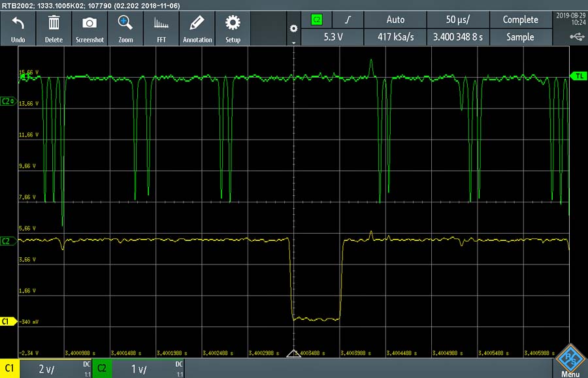Take a capture with the Screenshot camera icon
This screenshot has height=378, width=588.
90,24
